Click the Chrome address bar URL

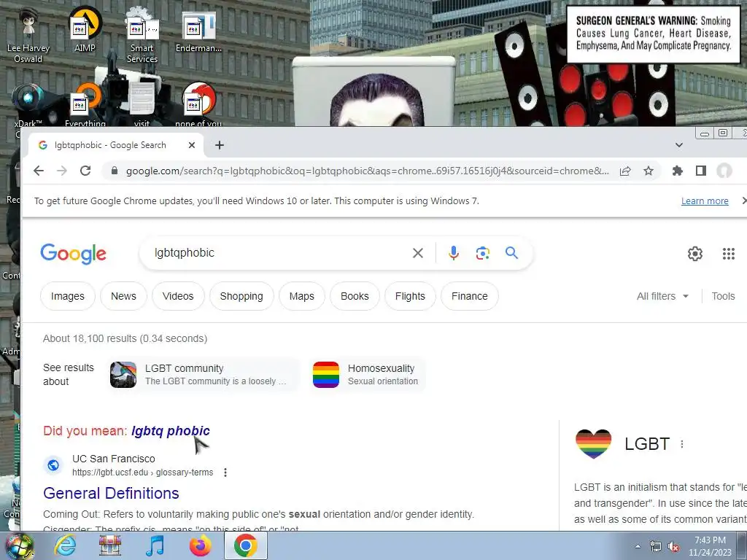[368, 171]
